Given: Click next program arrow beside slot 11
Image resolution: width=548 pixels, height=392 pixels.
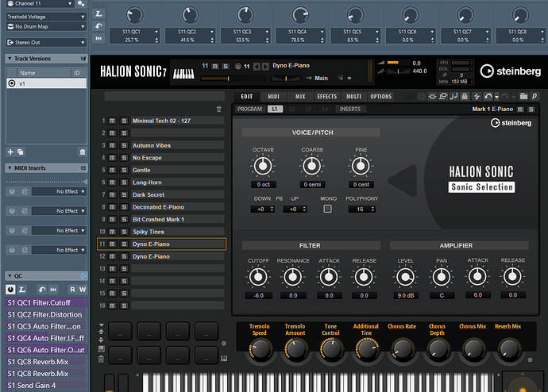Looking at the screenshot, I should [265, 67].
